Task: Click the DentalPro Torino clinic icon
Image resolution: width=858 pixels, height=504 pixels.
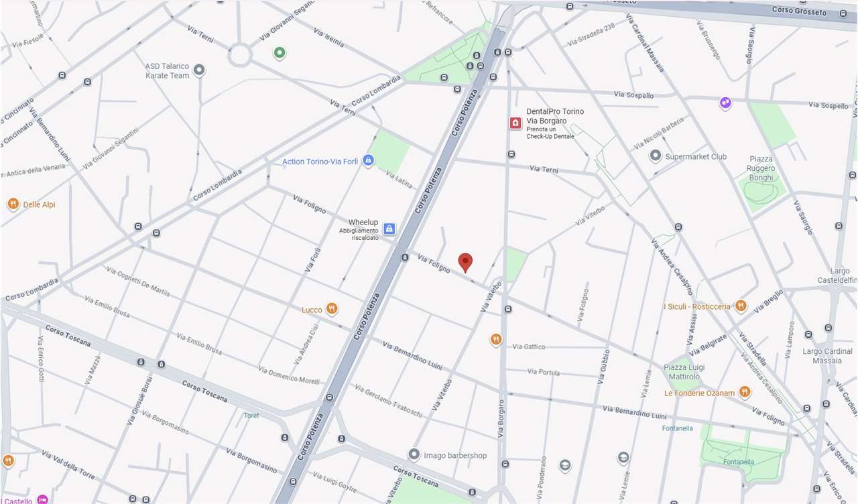Action: [515, 123]
